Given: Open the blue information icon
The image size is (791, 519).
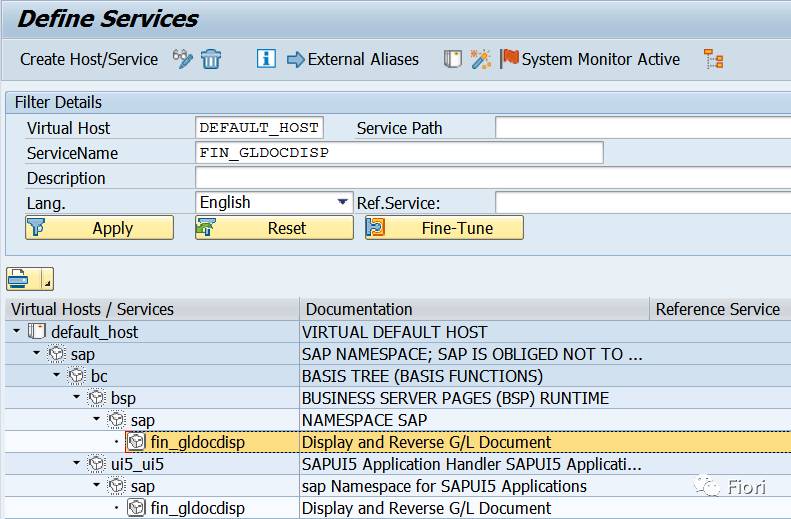Looking at the screenshot, I should point(266,59).
